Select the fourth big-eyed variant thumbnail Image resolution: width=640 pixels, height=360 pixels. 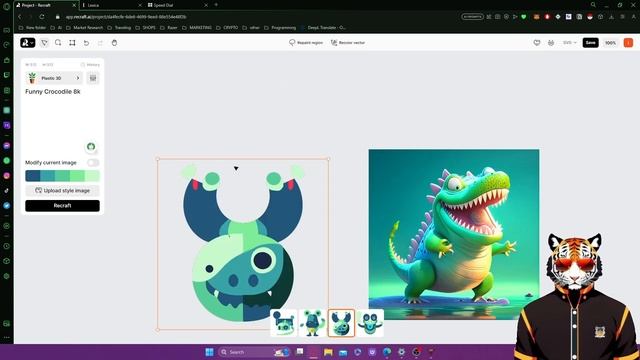(370, 323)
